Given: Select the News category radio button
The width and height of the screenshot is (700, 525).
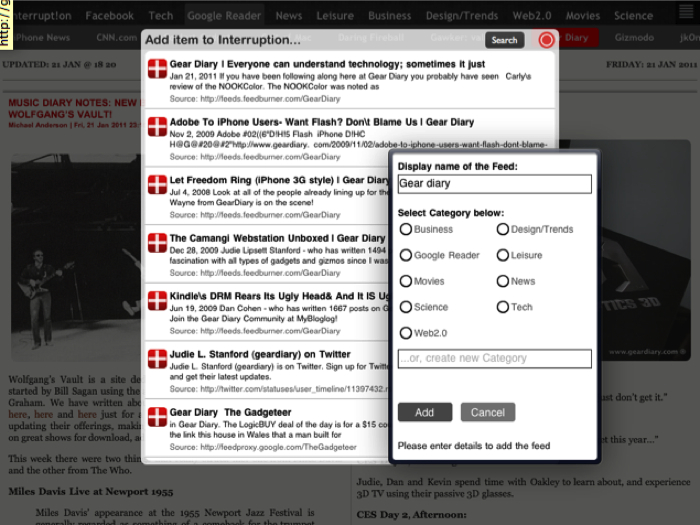Looking at the screenshot, I should point(503,281).
